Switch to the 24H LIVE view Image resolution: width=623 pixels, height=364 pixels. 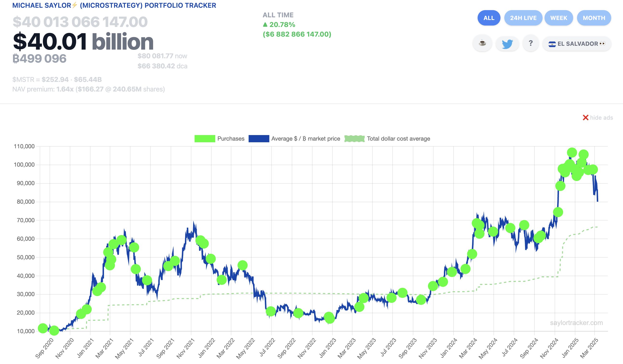click(523, 18)
